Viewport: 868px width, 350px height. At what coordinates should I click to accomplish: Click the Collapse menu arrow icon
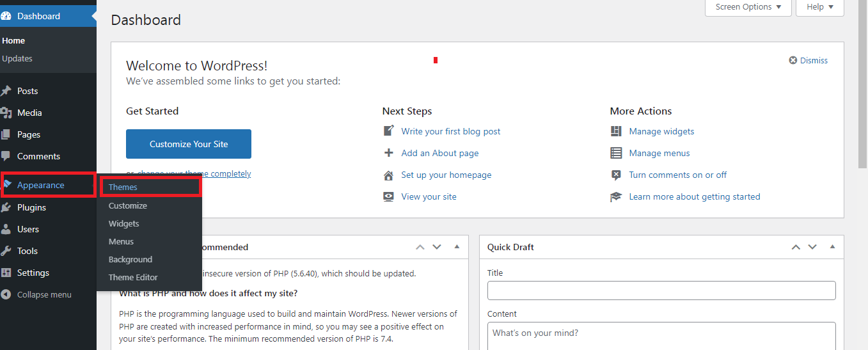coord(6,295)
